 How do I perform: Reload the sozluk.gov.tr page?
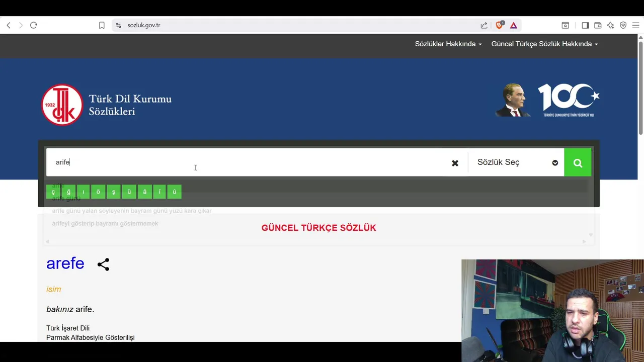point(34,25)
